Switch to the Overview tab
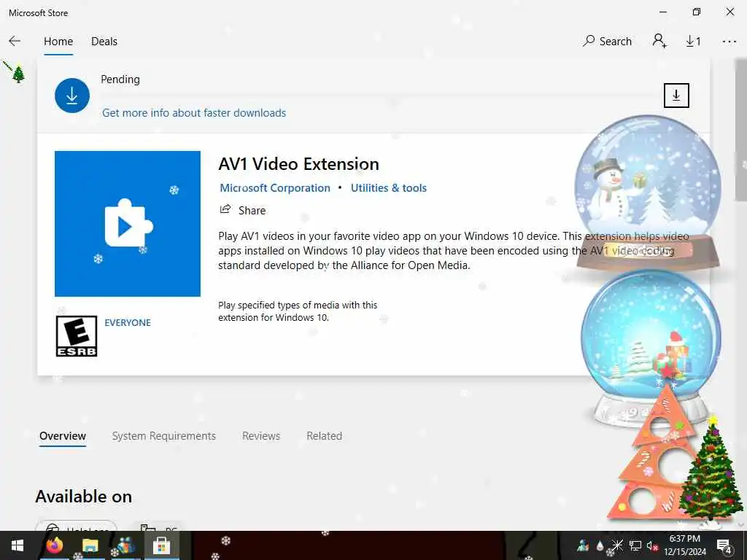The image size is (747, 560). [63, 436]
